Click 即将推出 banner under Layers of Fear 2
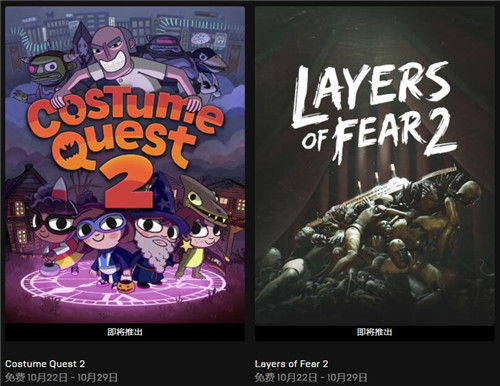The height and width of the screenshot is (386, 500). (375, 332)
